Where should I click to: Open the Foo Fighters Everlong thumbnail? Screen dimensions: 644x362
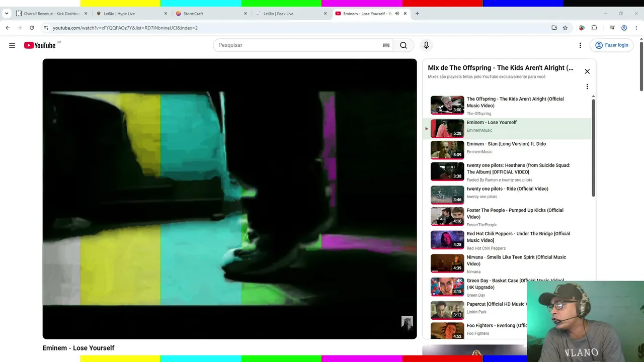click(x=447, y=331)
